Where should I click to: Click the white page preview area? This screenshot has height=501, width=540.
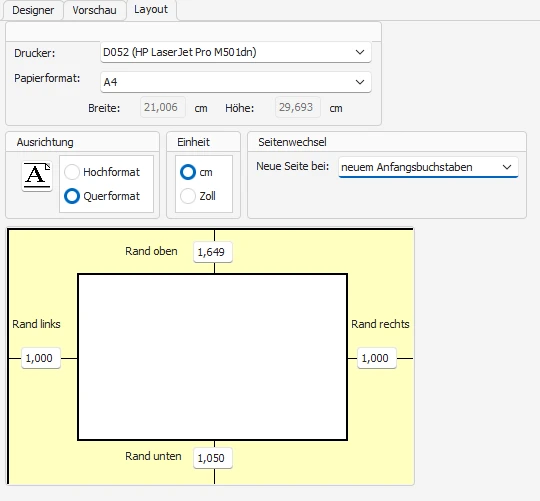coord(212,357)
